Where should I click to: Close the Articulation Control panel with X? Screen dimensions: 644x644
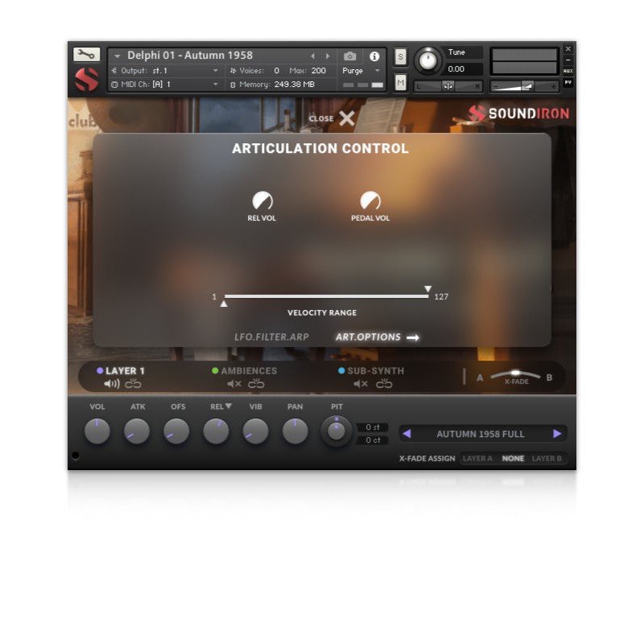click(346, 118)
